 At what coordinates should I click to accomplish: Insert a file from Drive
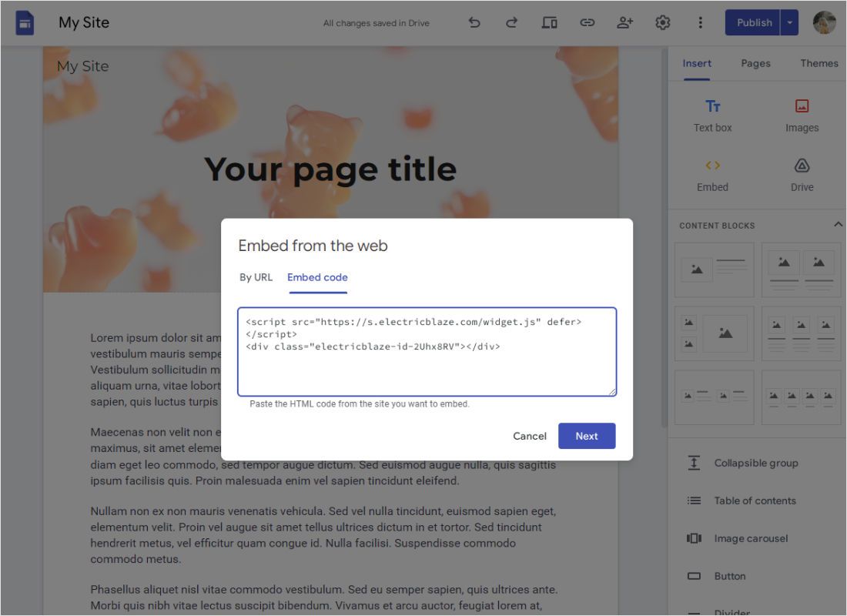(802, 176)
